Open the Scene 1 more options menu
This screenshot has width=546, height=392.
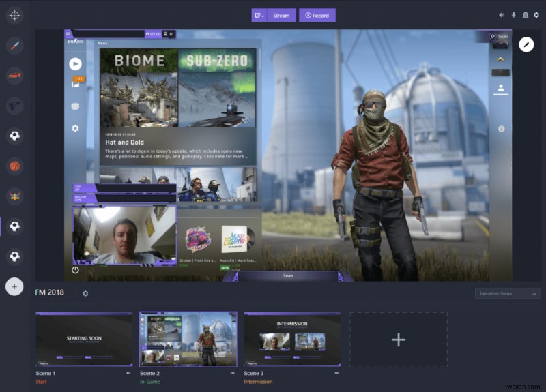tap(128, 373)
